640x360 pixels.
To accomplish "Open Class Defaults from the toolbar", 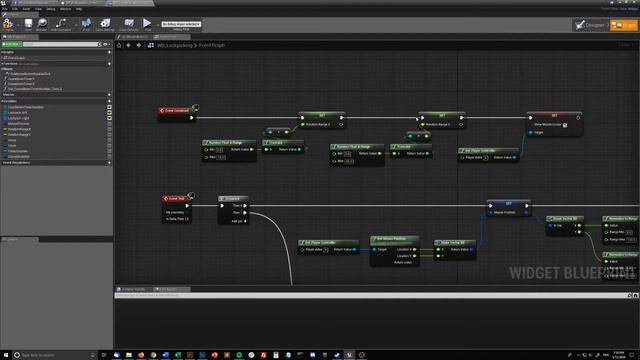I will click(x=129, y=24).
